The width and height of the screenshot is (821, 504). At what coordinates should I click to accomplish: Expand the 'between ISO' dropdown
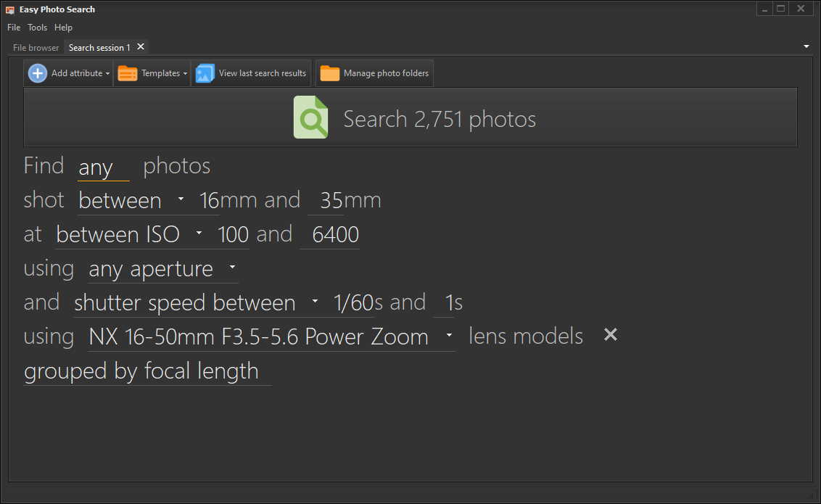[x=199, y=234]
